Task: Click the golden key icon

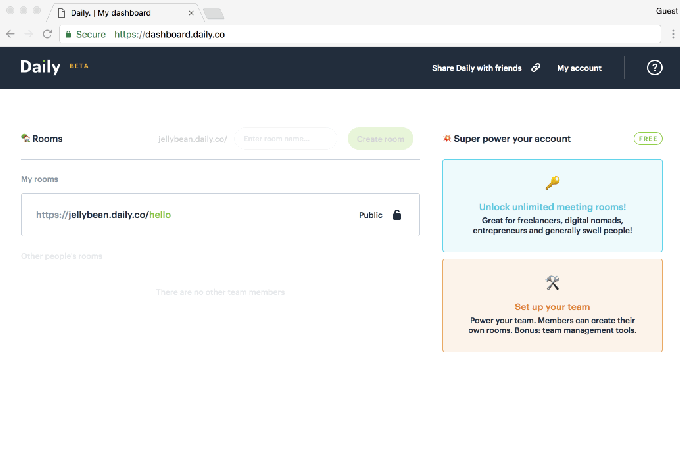Action: pos(552,183)
